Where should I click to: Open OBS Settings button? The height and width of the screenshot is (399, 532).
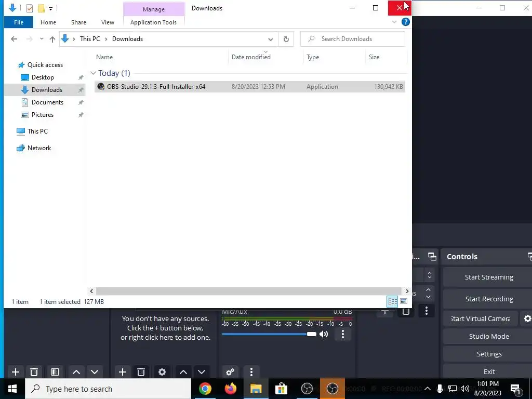pyautogui.click(x=488, y=354)
